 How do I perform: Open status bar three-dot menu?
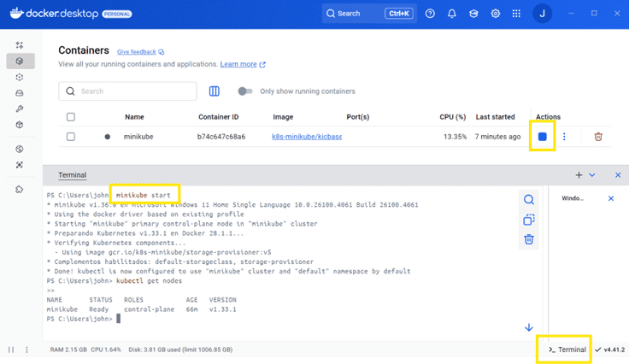click(x=26, y=349)
